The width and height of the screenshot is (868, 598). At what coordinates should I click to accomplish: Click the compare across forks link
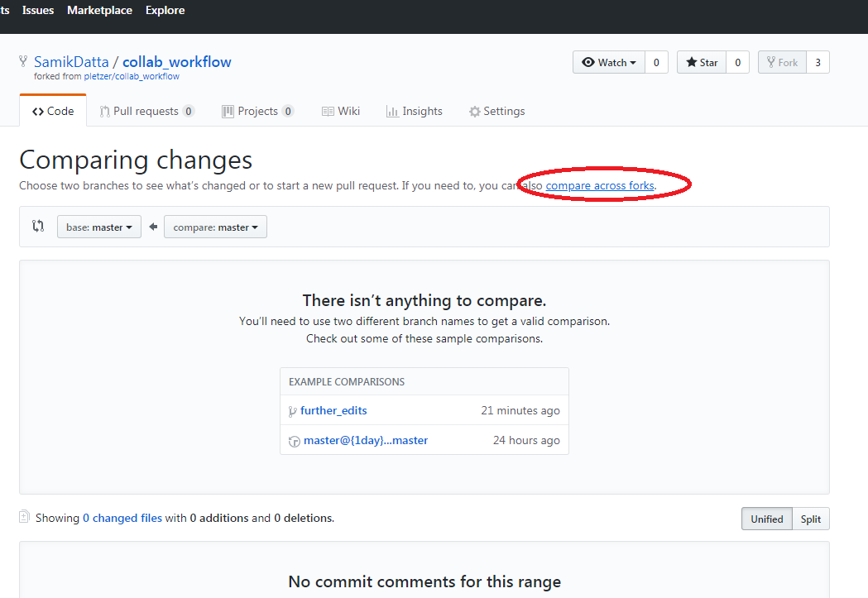[600, 185]
